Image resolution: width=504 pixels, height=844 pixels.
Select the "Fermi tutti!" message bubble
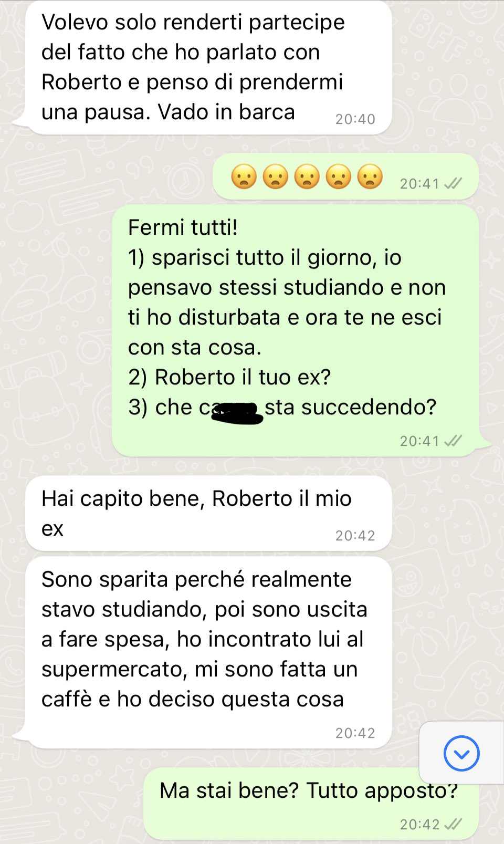click(295, 330)
